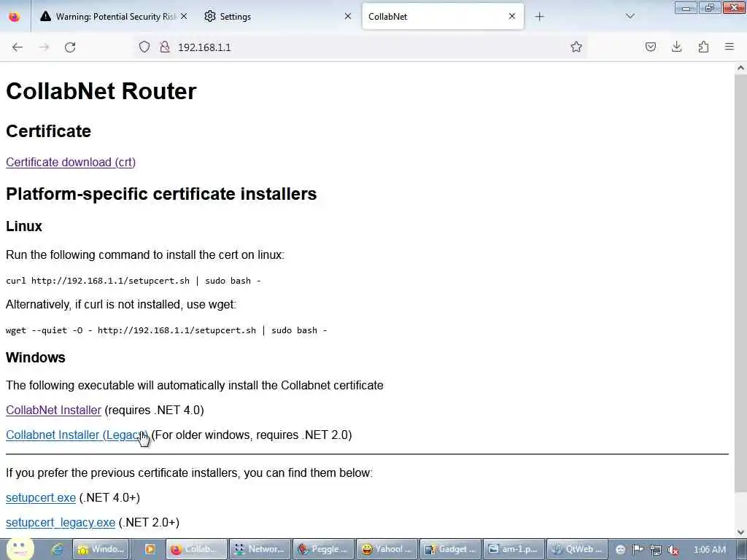Click the Firefox View icon

(15, 17)
